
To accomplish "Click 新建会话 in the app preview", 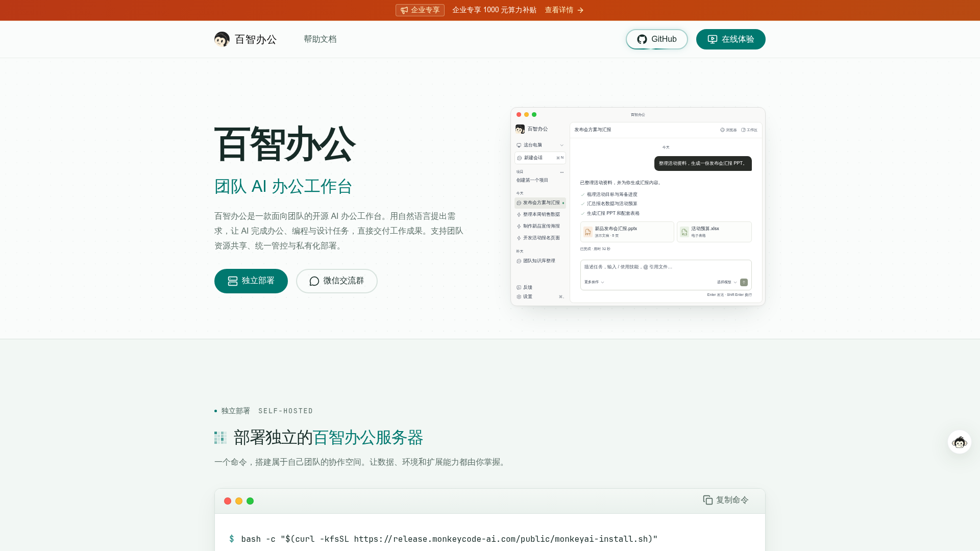I will (x=540, y=158).
